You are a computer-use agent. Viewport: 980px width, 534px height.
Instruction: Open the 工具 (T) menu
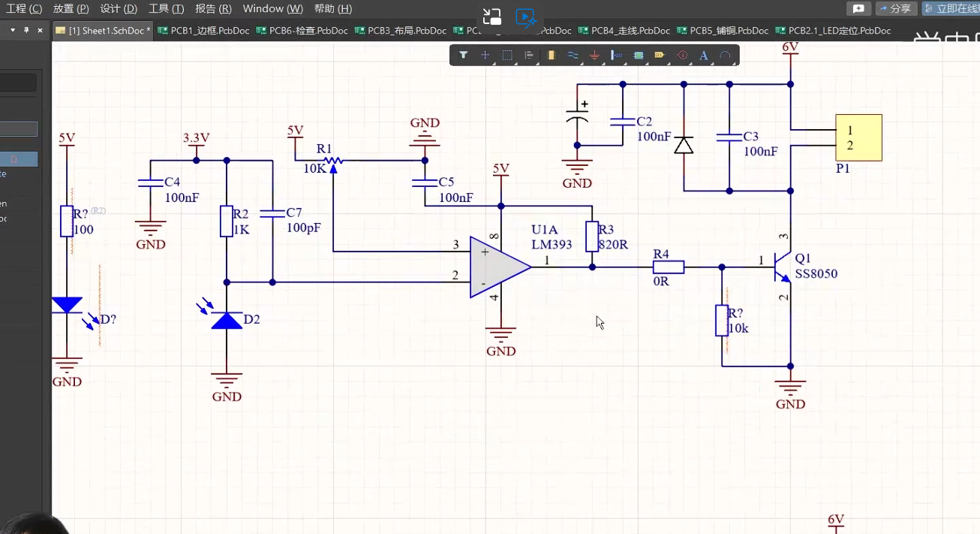click(166, 8)
